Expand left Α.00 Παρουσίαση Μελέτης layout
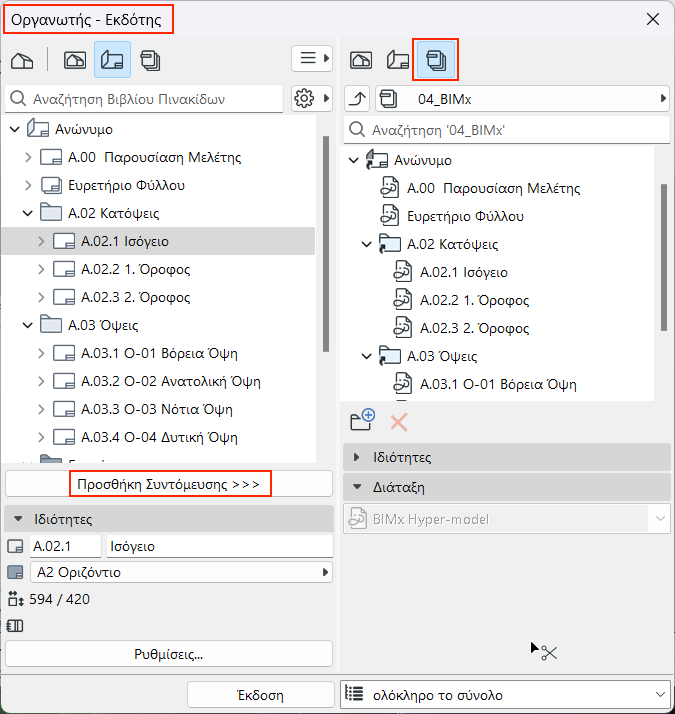This screenshot has height=714, width=675. (x=28, y=158)
